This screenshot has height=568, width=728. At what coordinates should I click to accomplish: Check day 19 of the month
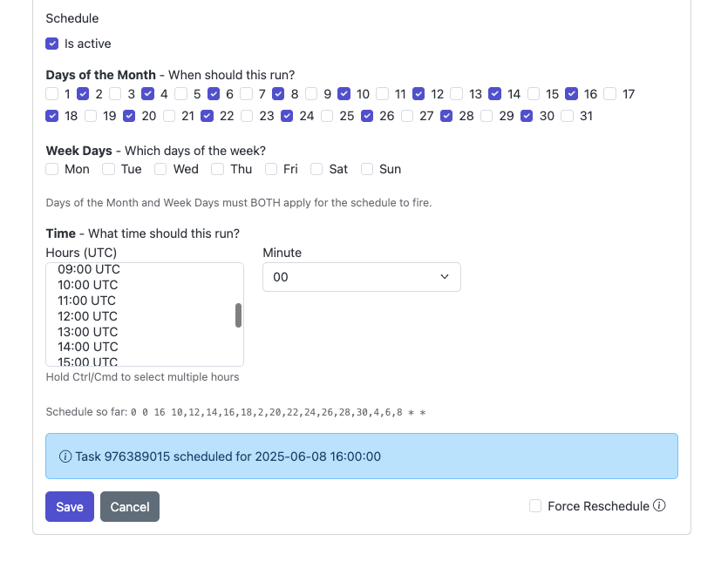coord(91,116)
